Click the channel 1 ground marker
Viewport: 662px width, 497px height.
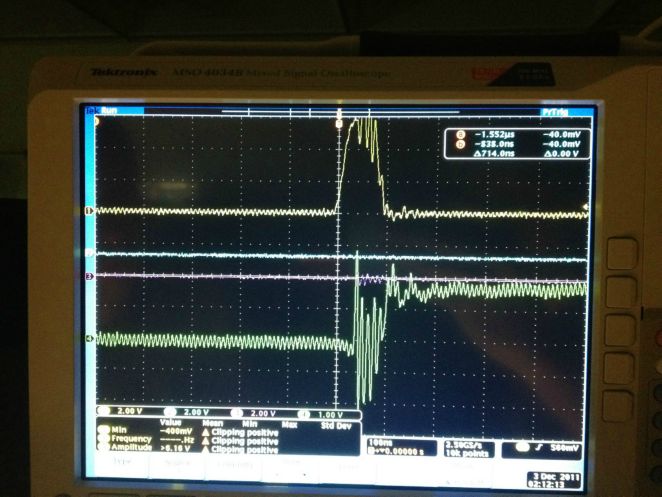[x=90, y=211]
